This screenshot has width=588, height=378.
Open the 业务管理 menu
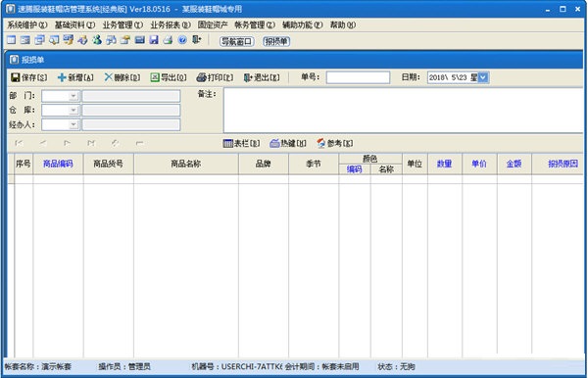click(x=122, y=25)
